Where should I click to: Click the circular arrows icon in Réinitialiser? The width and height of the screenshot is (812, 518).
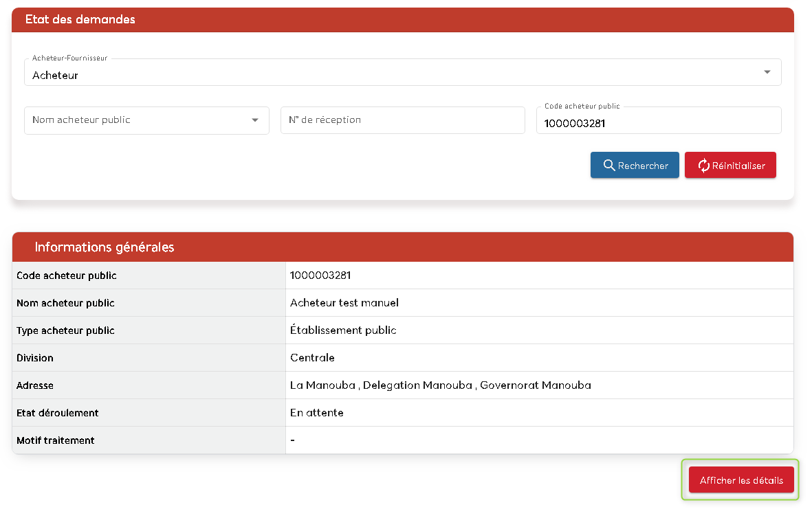click(703, 166)
